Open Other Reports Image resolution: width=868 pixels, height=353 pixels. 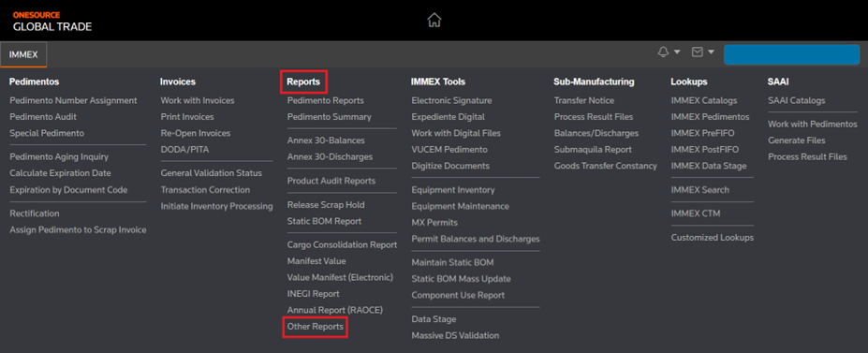(x=316, y=327)
